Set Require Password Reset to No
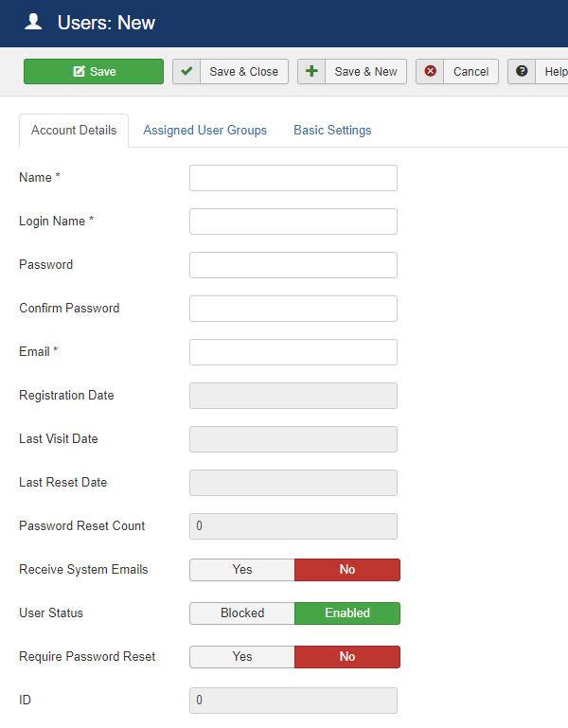The height and width of the screenshot is (728, 568). pos(347,657)
